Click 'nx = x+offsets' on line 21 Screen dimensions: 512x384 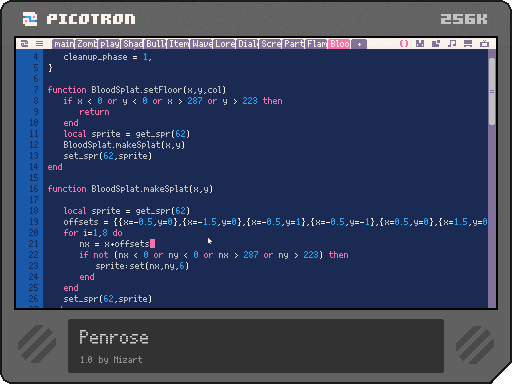click(x=114, y=244)
